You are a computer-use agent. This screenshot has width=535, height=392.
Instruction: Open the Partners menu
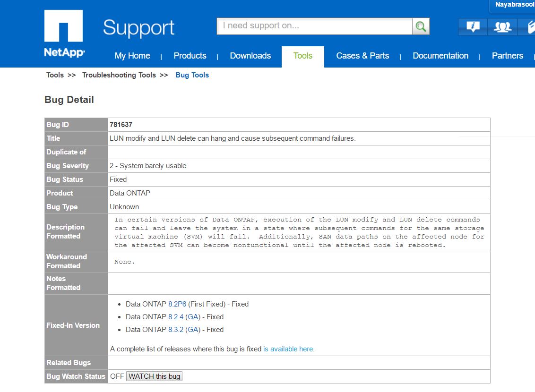(507, 56)
